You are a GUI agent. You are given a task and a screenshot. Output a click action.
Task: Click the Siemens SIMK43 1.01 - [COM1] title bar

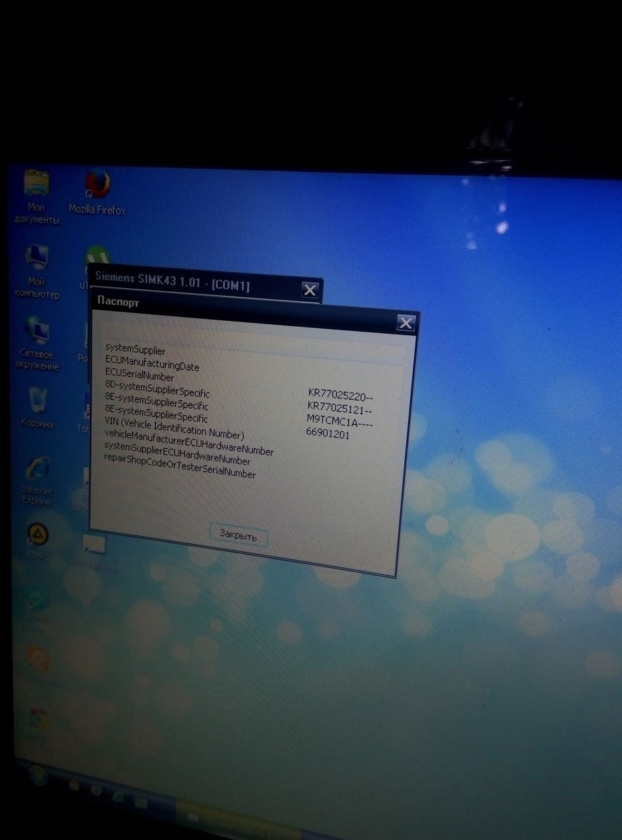point(205,283)
